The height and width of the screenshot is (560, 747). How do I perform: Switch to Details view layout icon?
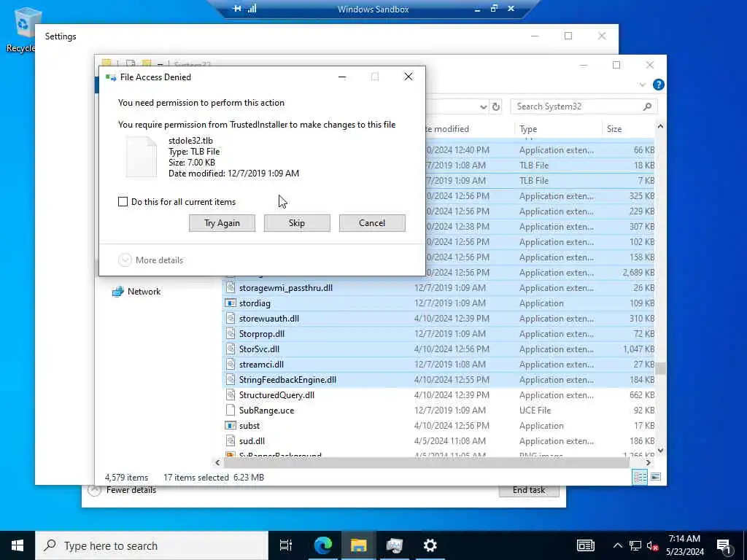pos(640,477)
